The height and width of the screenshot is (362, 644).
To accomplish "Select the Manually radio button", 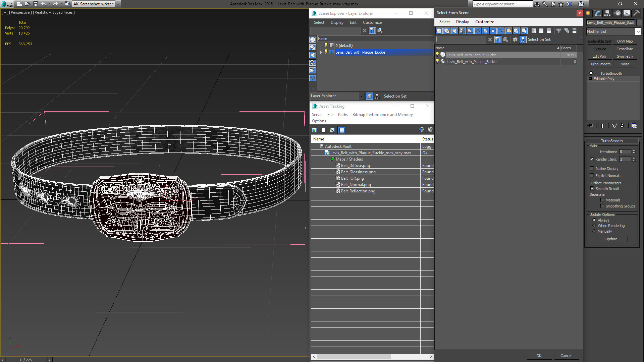I will (594, 231).
